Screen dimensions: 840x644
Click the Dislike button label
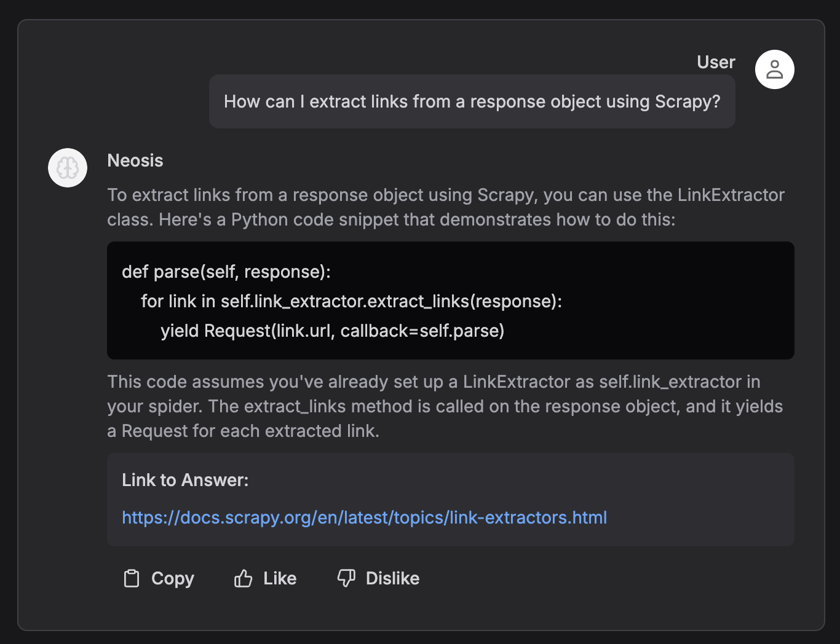click(392, 578)
